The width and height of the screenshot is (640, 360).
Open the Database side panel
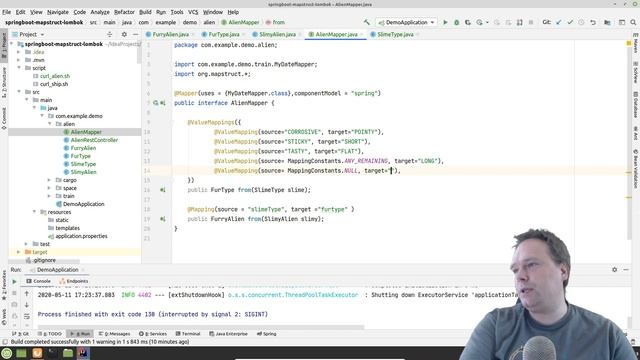point(636,104)
